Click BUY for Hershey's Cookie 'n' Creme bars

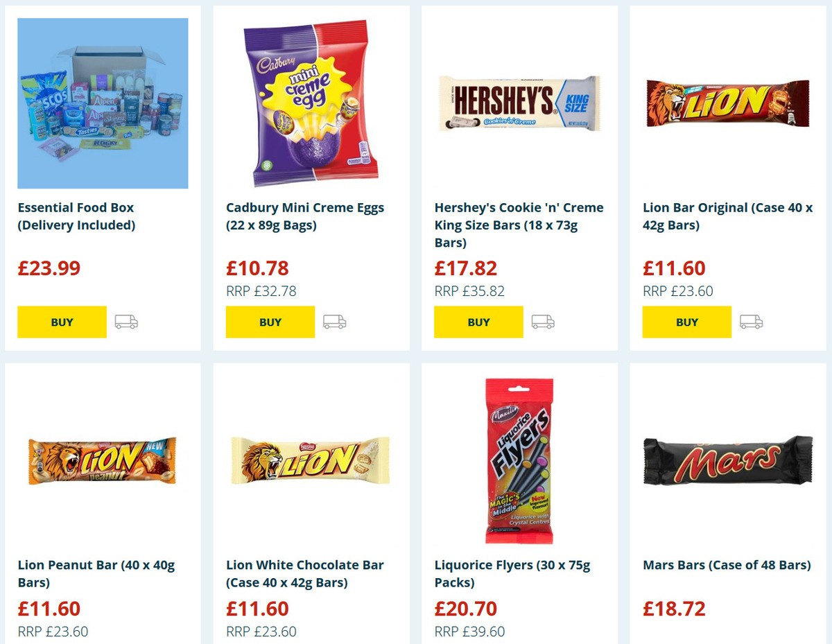(478, 322)
